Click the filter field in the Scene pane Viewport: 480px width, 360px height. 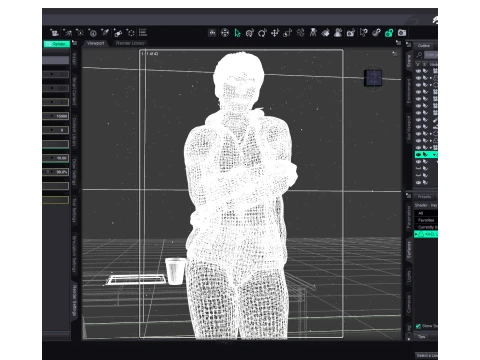pos(431,55)
